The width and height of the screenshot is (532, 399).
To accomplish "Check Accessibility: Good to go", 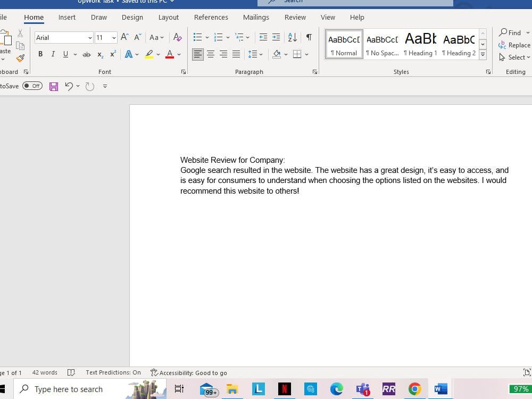I will click(x=189, y=372).
